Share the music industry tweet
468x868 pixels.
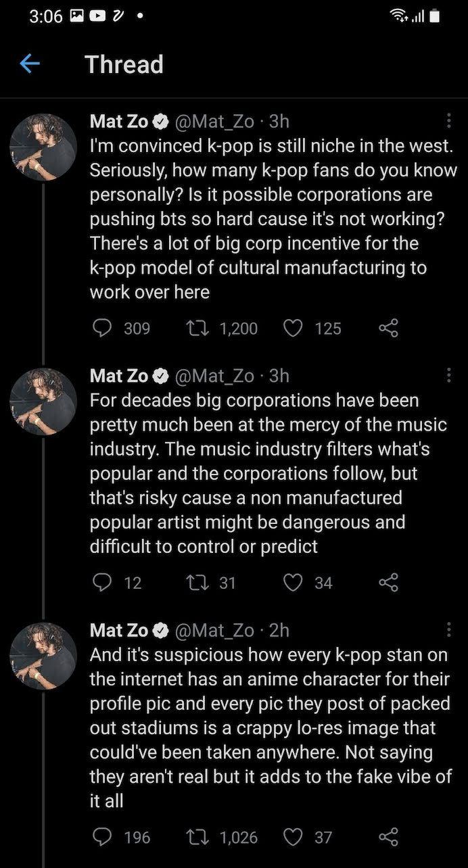pyautogui.click(x=388, y=583)
